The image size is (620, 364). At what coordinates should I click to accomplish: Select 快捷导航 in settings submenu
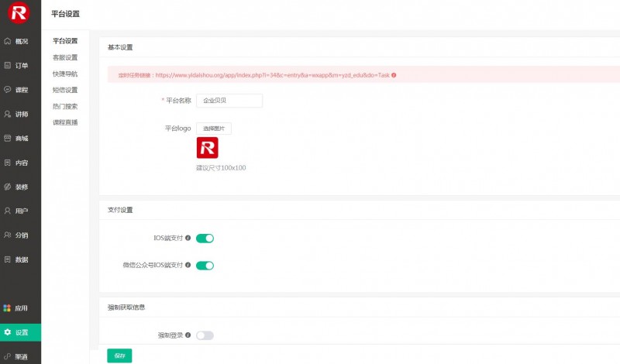point(65,74)
